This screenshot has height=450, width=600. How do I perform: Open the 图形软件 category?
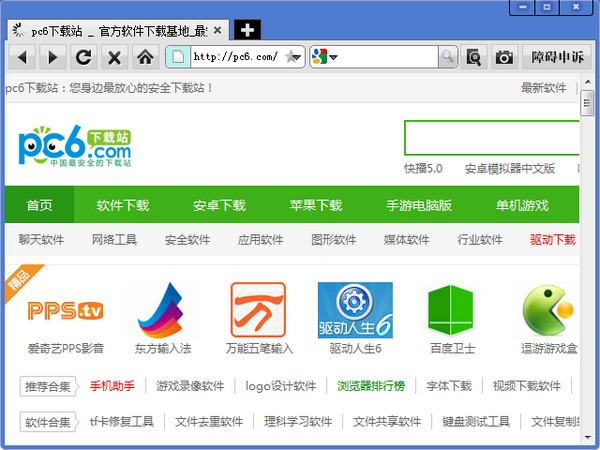[x=334, y=240]
